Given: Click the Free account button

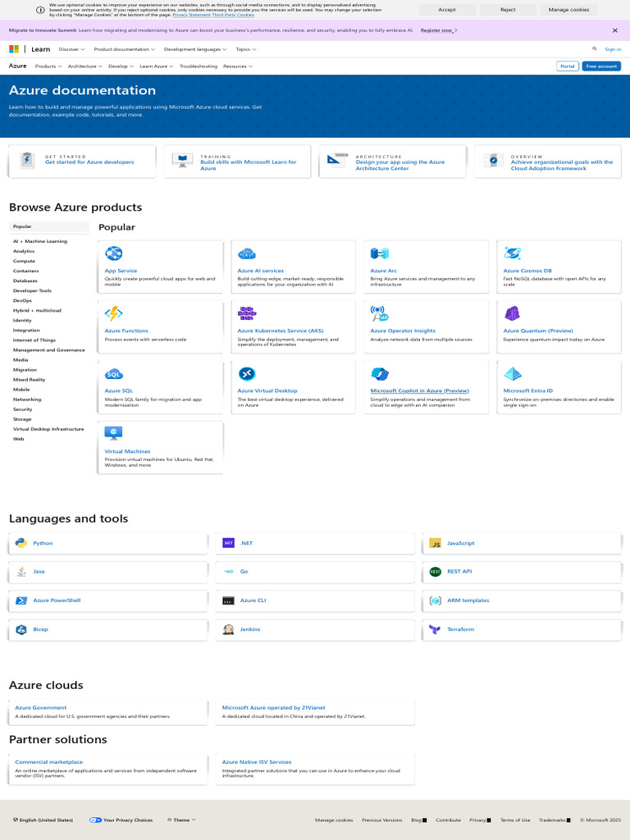Looking at the screenshot, I should tap(601, 66).
